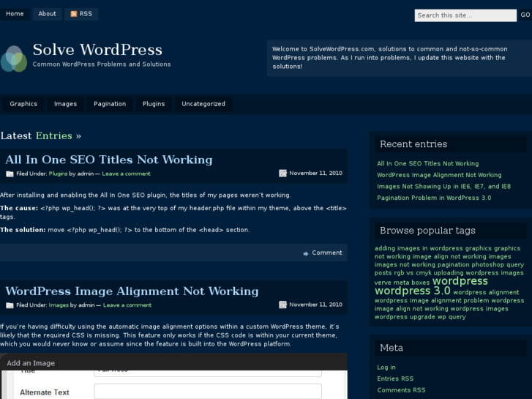Click the Comments RSS meta link

pos(401,390)
